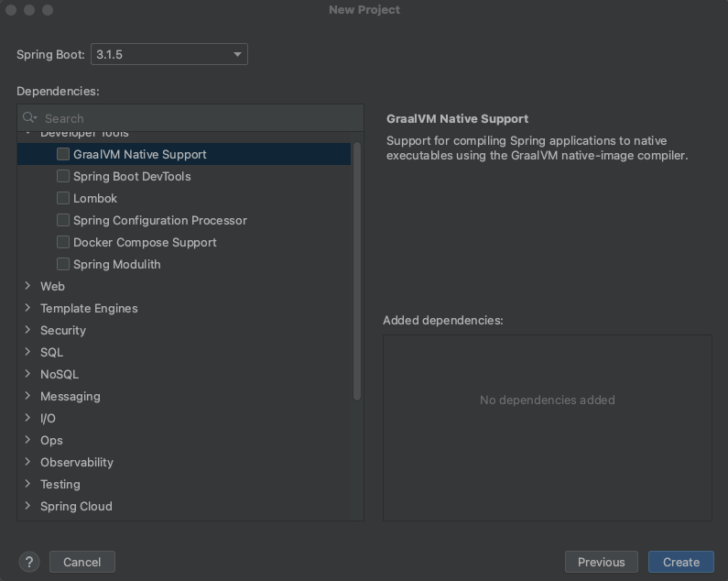
Task: Select the Lombok row label
Action: [x=95, y=199]
